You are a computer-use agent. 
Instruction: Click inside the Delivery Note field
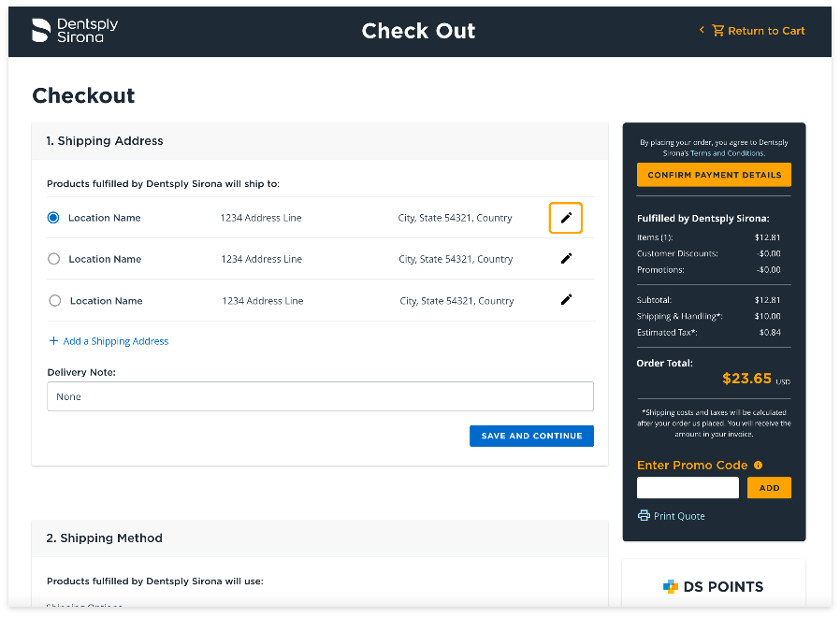click(320, 396)
